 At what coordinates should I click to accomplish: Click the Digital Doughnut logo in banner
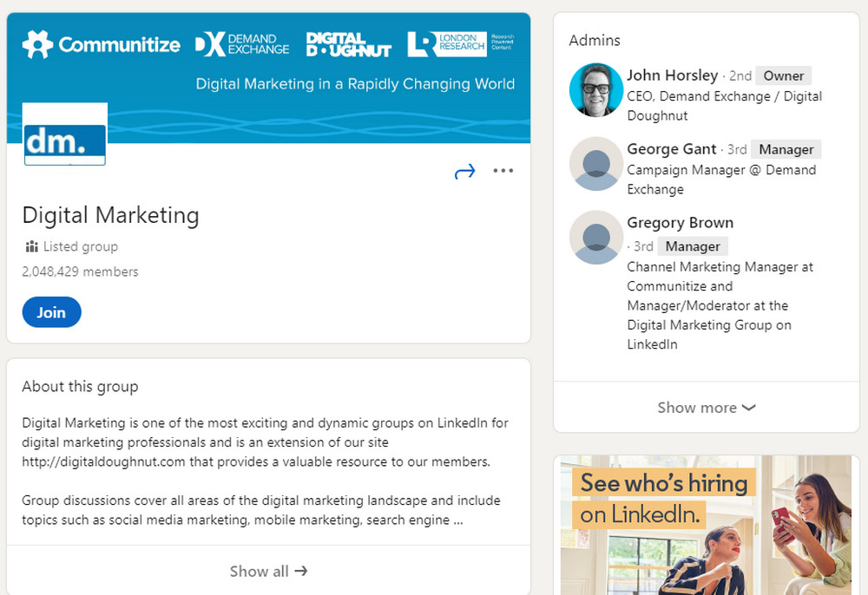point(349,44)
